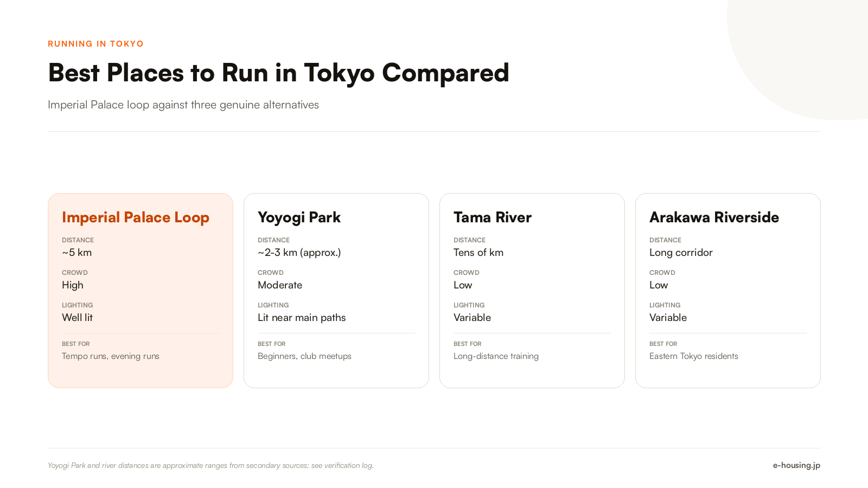868x488 pixels.
Task: Select 'Lit near main paths' lighting value
Action: click(302, 318)
